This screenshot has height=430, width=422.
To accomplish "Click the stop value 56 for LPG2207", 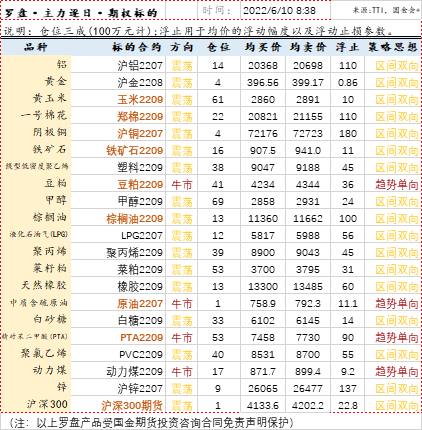I will pos(348,236).
